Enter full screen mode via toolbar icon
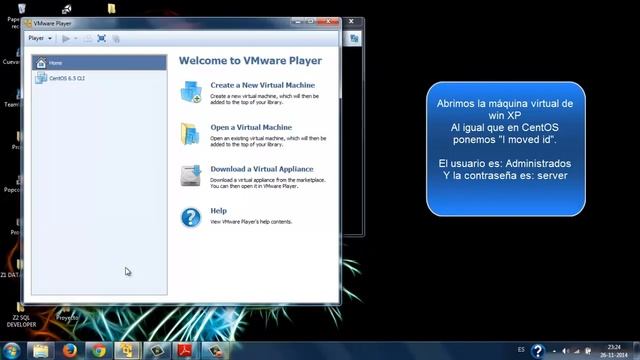The width and height of the screenshot is (640, 360). [x=102, y=39]
